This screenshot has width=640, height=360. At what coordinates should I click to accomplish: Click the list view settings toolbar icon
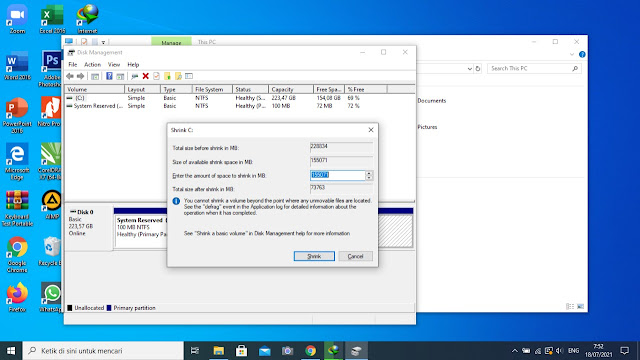click(189, 76)
